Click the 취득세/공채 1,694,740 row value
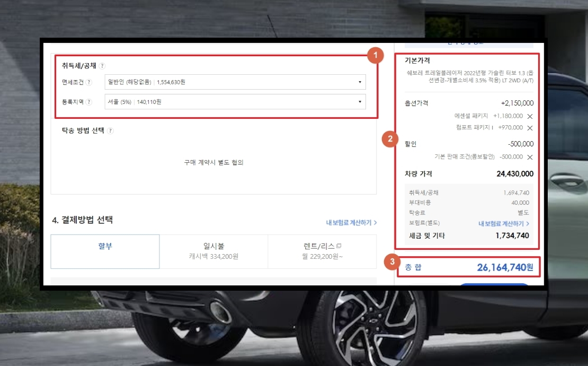The height and width of the screenshot is (366, 588). [516, 193]
